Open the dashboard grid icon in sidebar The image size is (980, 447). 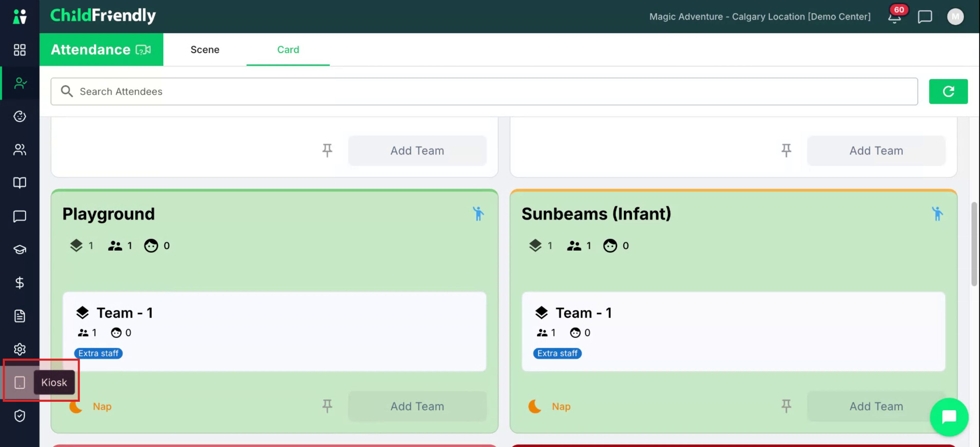[19, 50]
